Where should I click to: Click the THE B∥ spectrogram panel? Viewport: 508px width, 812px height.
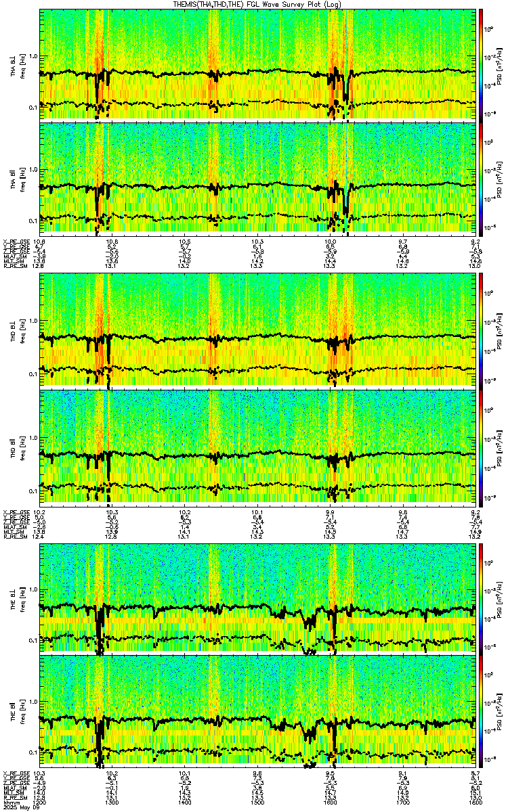coord(257,712)
